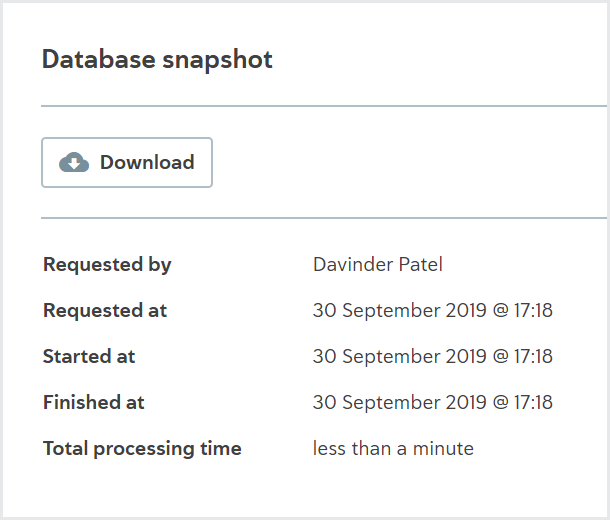Click the Finished at label
This screenshot has height=520, width=610.
(x=93, y=402)
